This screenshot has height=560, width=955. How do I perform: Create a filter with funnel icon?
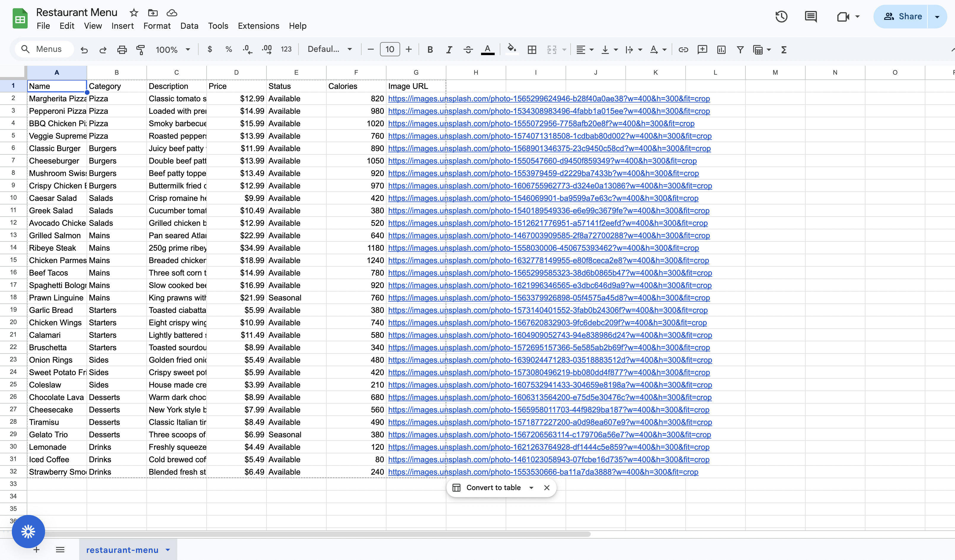[740, 50]
